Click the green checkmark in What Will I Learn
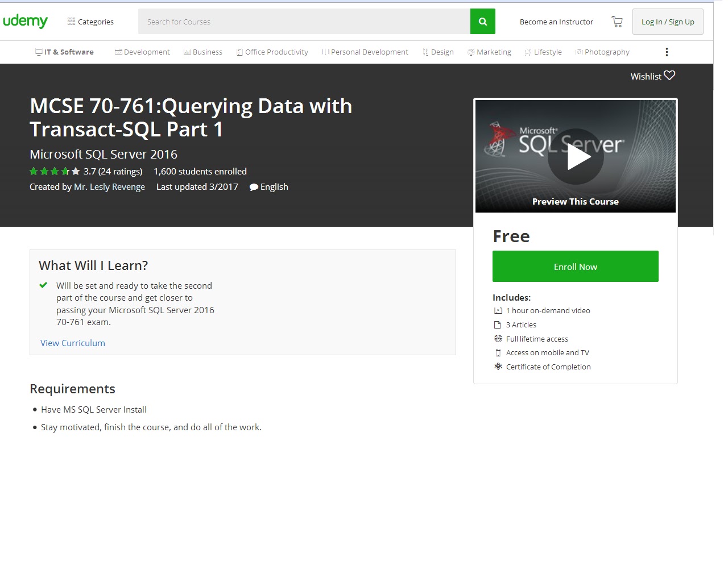This screenshot has height=582, width=728. (43, 285)
